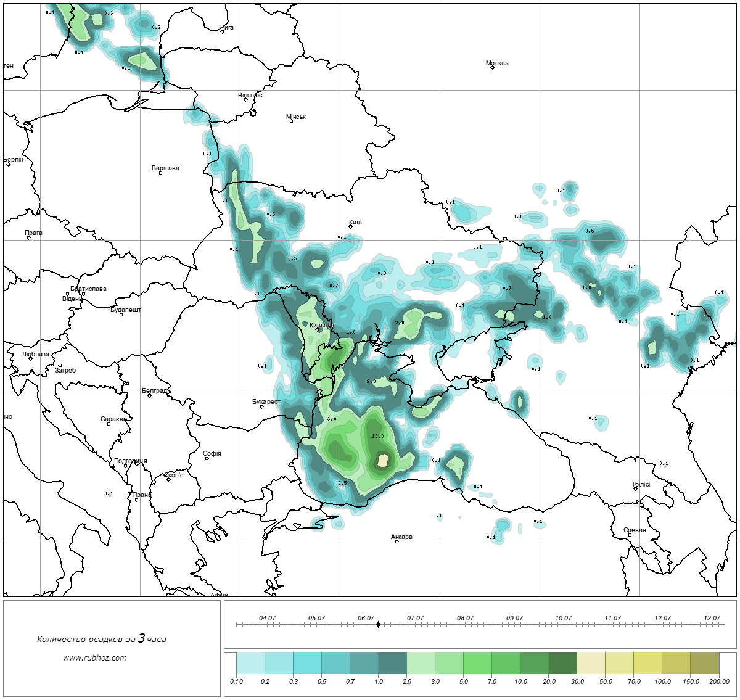Click the Анкара city marker

point(397,541)
